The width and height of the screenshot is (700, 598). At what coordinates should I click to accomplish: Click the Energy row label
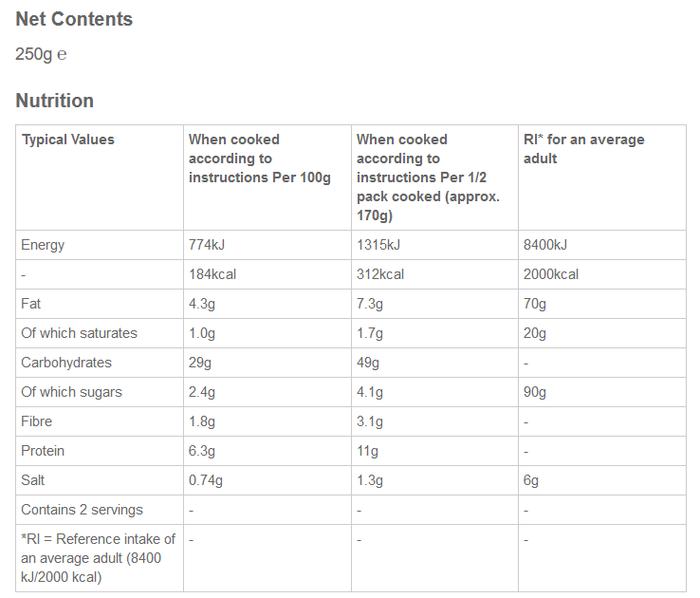click(43, 245)
